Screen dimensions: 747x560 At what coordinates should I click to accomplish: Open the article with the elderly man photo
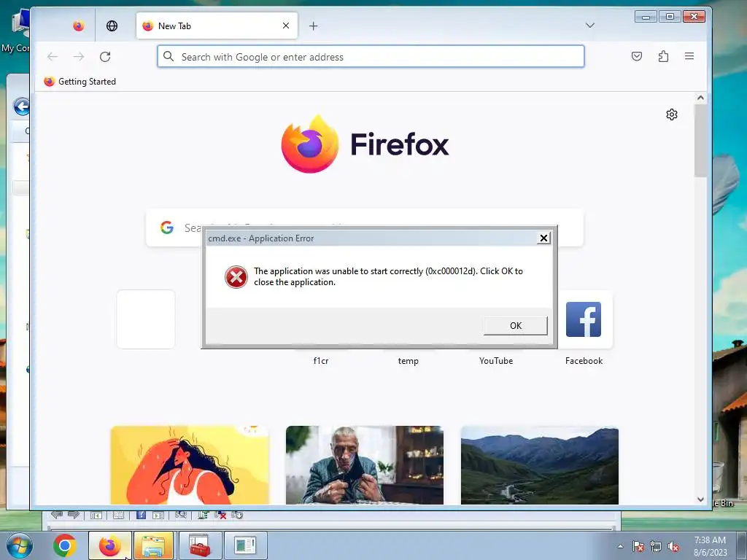coord(365,464)
